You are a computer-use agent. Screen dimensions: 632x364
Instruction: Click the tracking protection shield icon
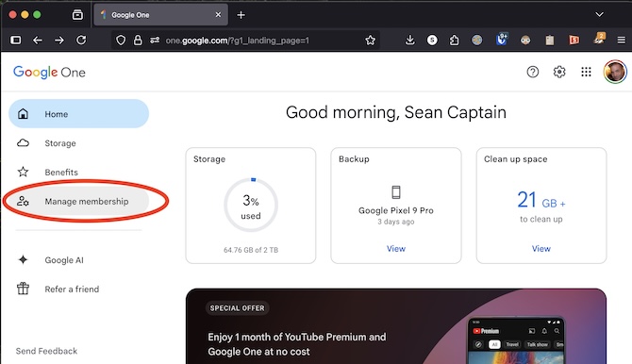[x=121, y=40]
